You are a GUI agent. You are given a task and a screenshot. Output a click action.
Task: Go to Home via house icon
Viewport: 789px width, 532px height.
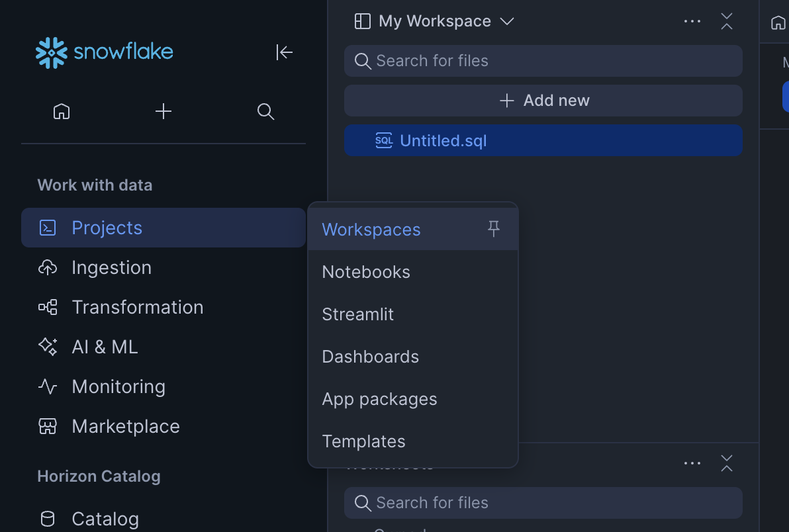click(62, 111)
